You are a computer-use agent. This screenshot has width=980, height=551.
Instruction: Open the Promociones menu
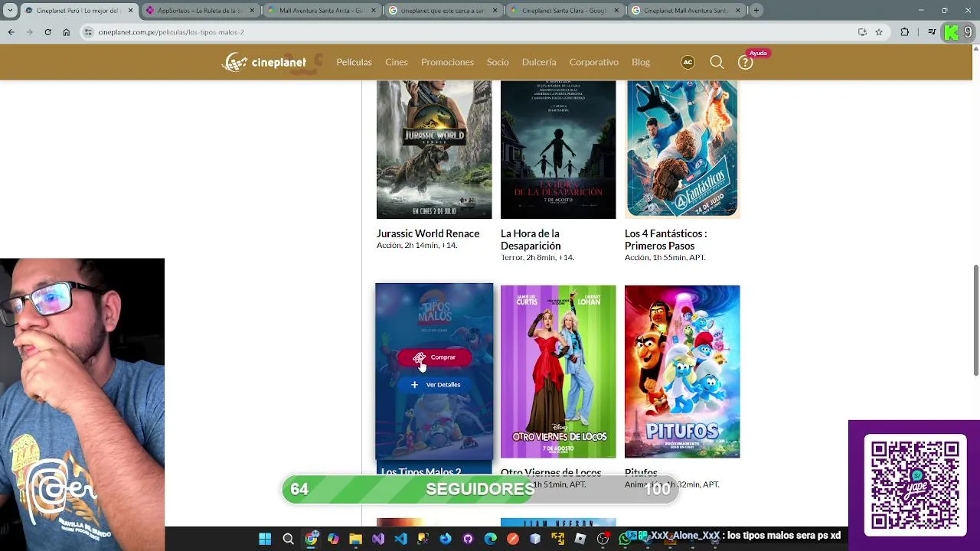point(447,62)
